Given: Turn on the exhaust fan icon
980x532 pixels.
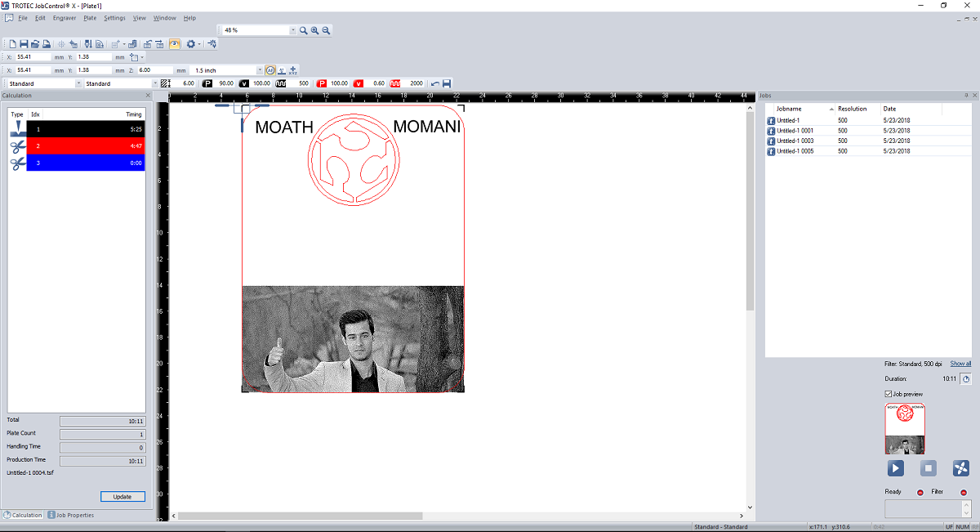Looking at the screenshot, I should 961,468.
